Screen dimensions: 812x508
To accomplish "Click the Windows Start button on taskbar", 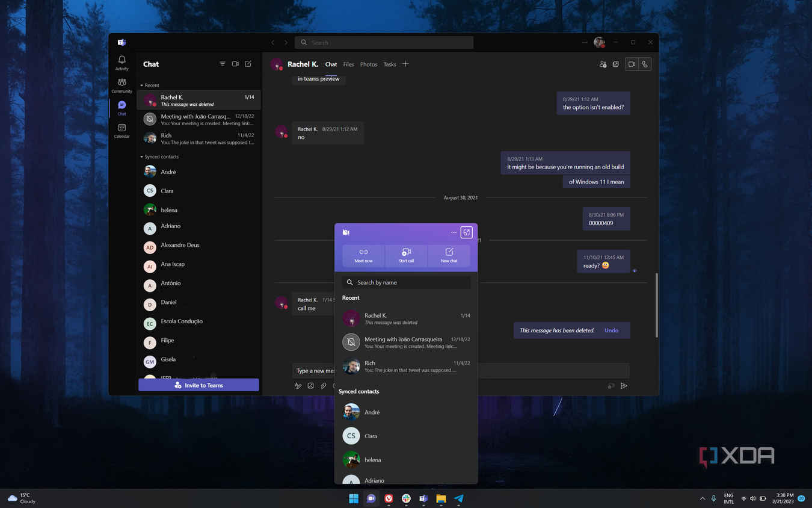I will click(354, 498).
